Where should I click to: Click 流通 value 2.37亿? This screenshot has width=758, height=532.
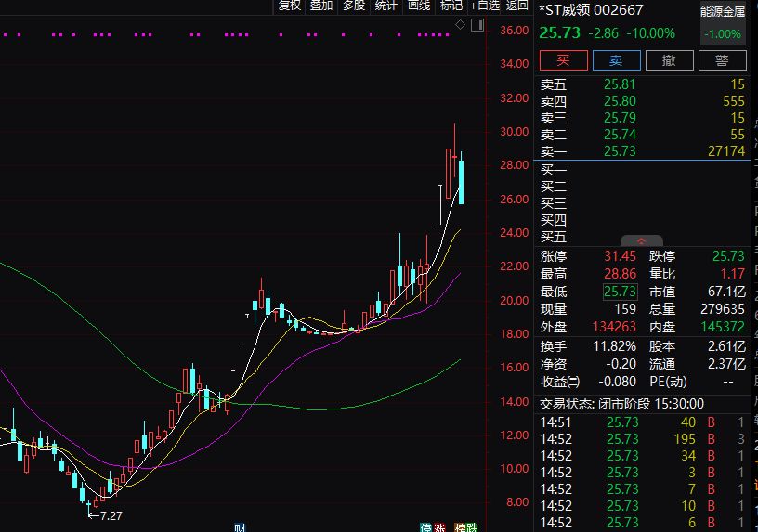point(726,364)
